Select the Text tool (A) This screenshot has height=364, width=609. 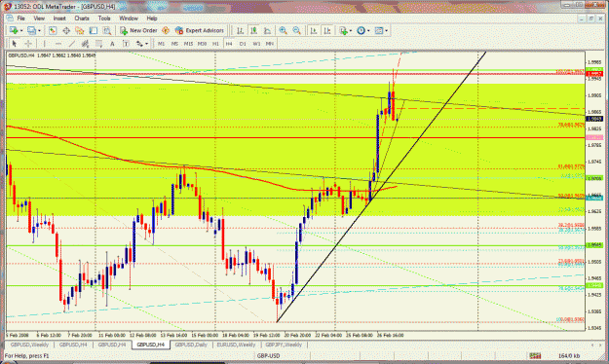pos(112,44)
